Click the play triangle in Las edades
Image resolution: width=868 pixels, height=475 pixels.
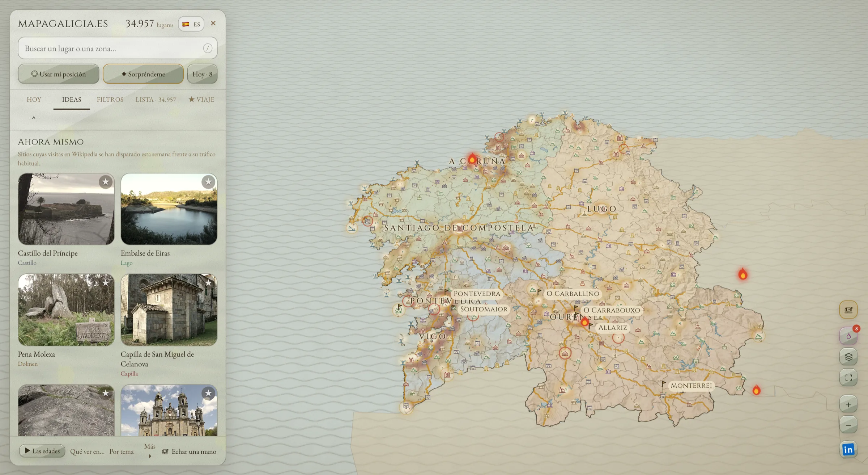coord(27,450)
